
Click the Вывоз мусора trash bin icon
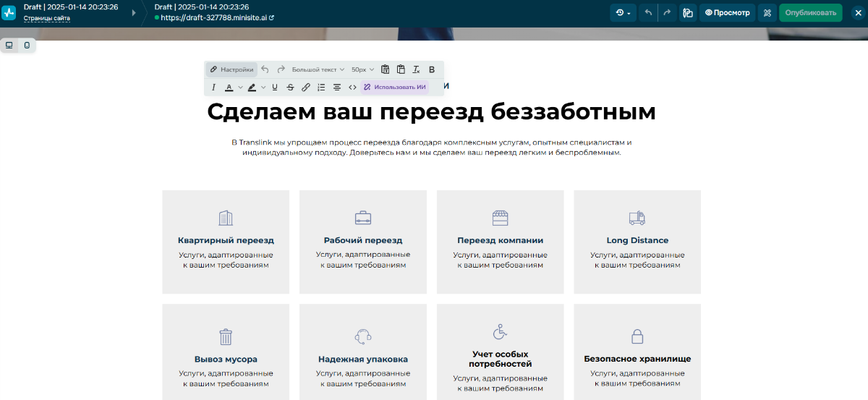226,336
